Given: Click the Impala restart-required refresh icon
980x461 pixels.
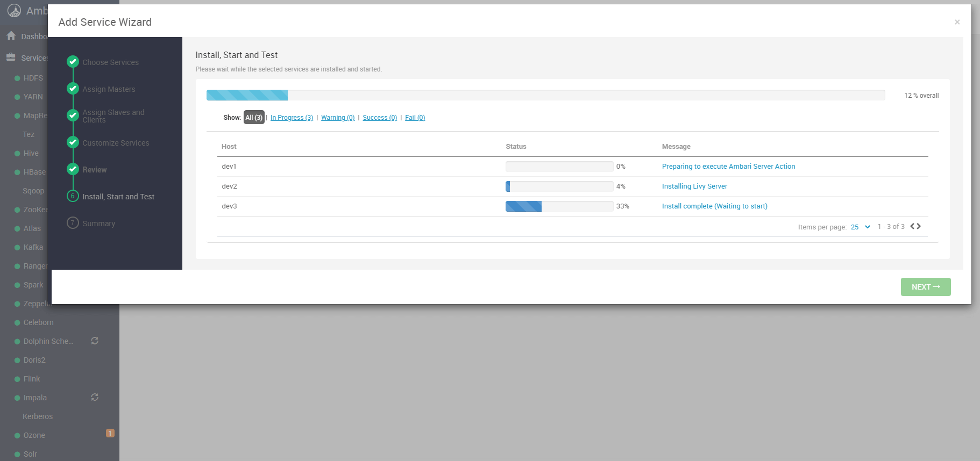Looking at the screenshot, I should [x=95, y=397].
